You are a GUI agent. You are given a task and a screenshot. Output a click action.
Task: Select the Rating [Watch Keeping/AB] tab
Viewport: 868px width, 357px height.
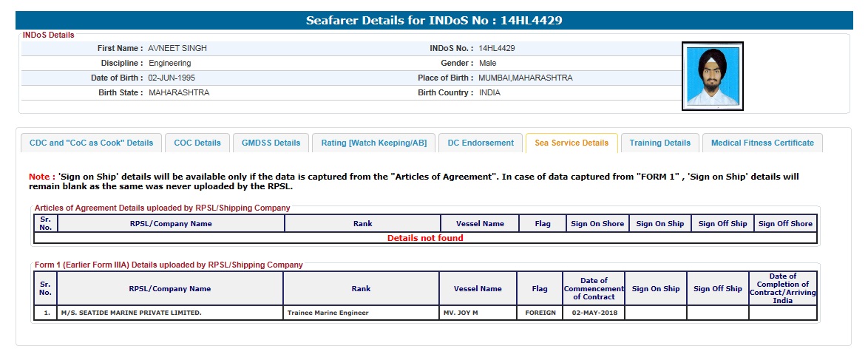[373, 143]
